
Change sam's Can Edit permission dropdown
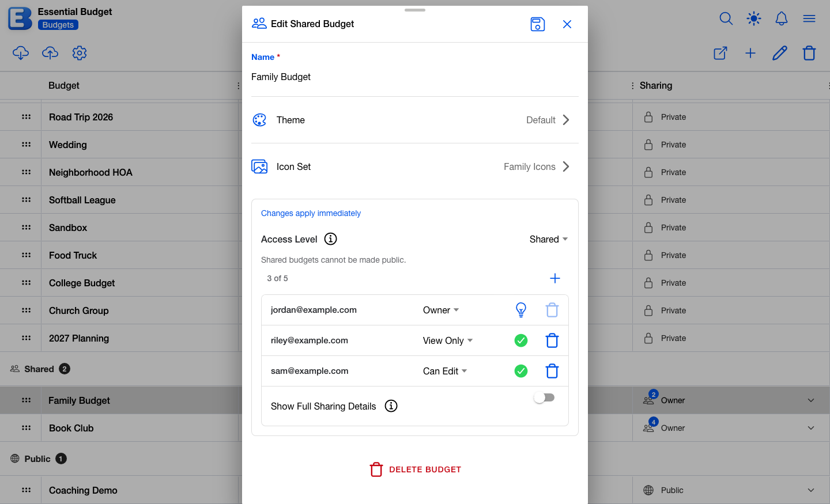(445, 371)
